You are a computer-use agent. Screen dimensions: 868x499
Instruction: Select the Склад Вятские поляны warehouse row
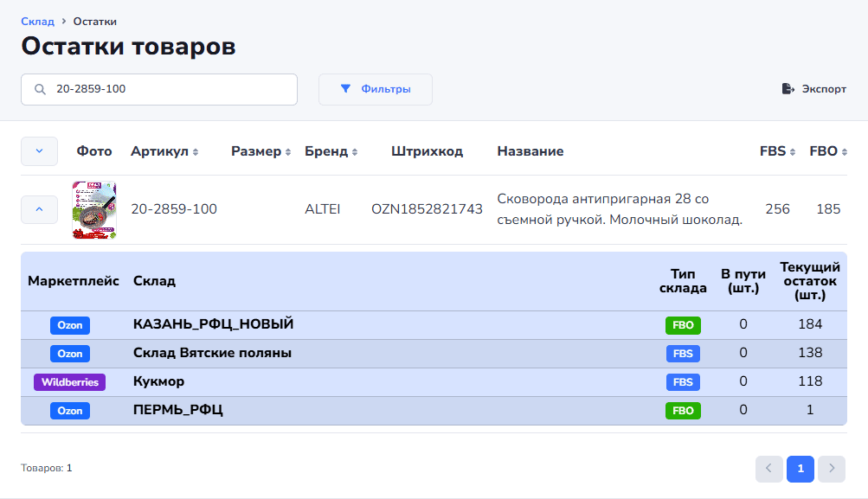pos(212,353)
